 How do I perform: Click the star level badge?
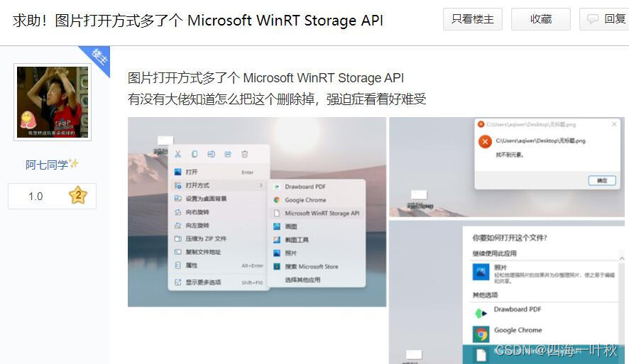pos(78,195)
